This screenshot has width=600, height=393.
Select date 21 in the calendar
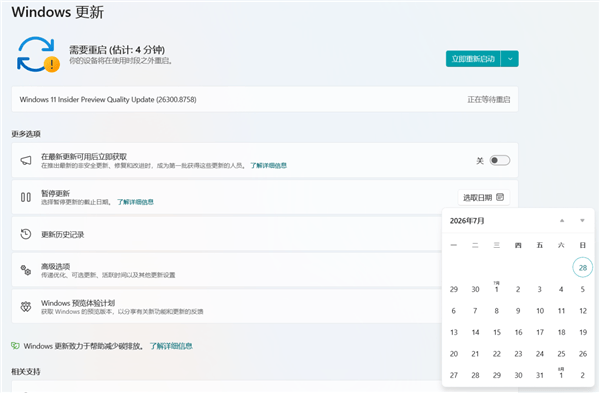point(475,354)
